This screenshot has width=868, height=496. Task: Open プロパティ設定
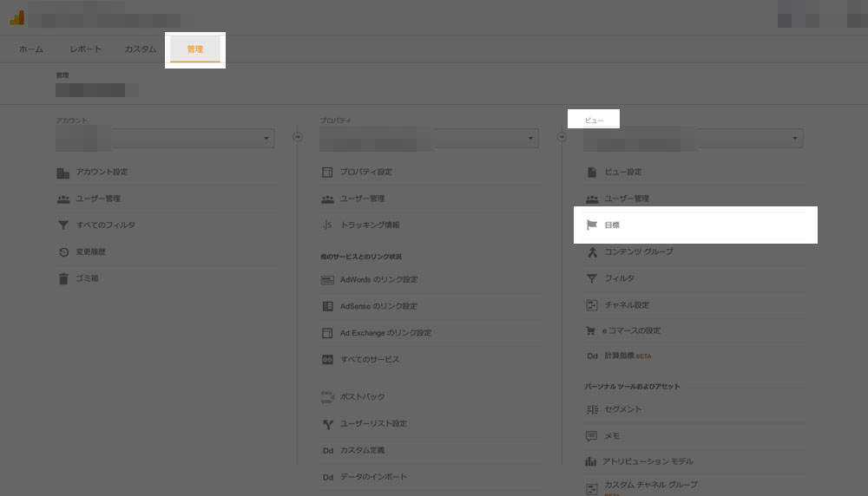(x=366, y=172)
